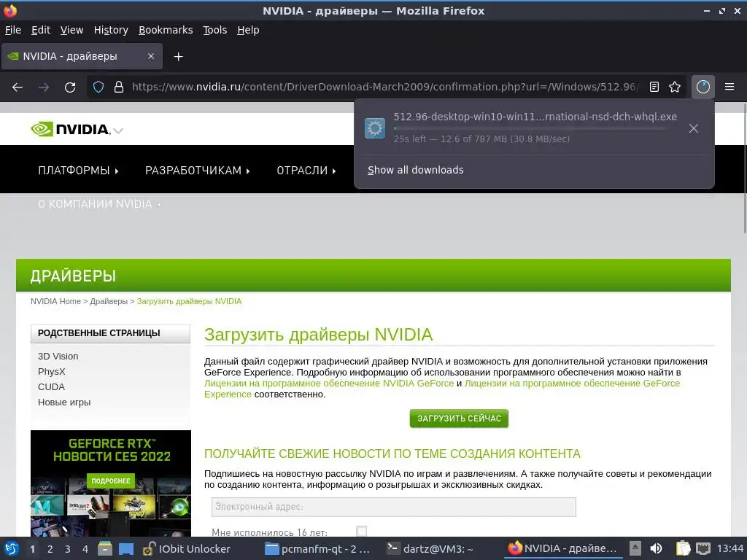
Task: Go back using the browser back arrow
Action: coord(18,87)
